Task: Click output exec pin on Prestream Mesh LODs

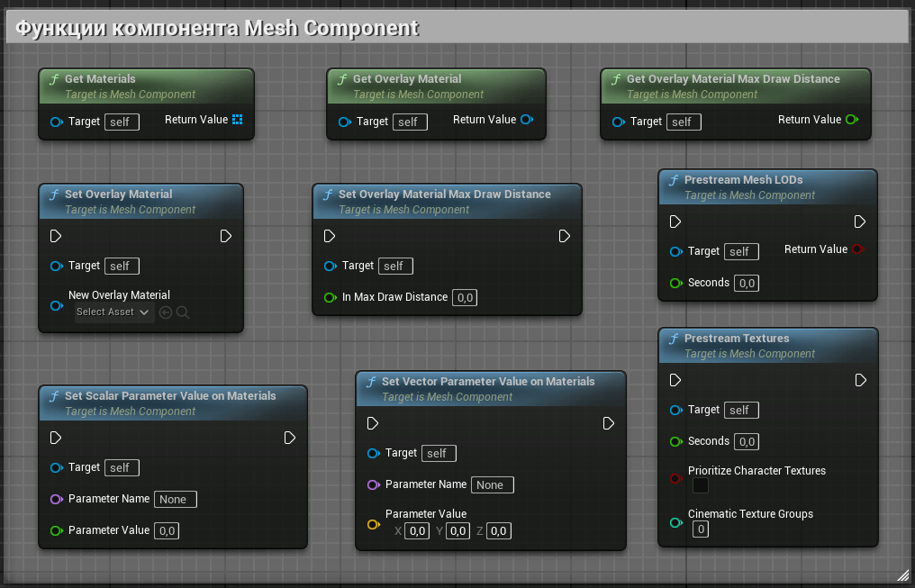Action: pyautogui.click(x=859, y=222)
